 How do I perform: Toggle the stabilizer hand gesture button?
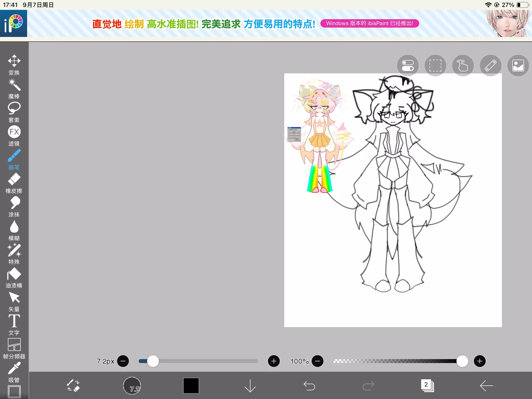click(463, 66)
